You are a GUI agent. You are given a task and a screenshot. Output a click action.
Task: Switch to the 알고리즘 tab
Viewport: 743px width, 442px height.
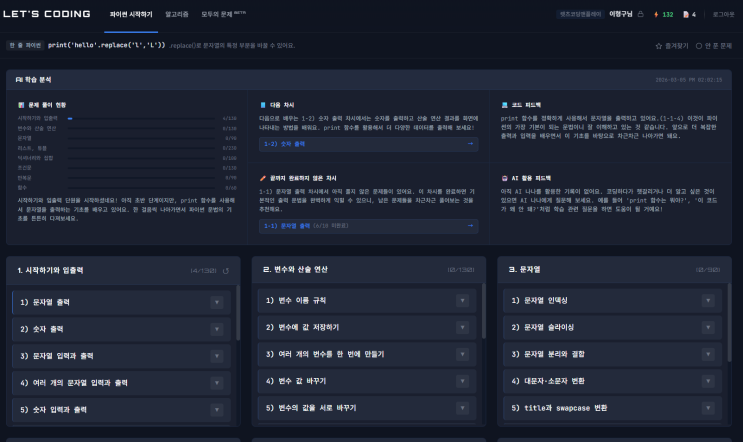click(x=177, y=15)
